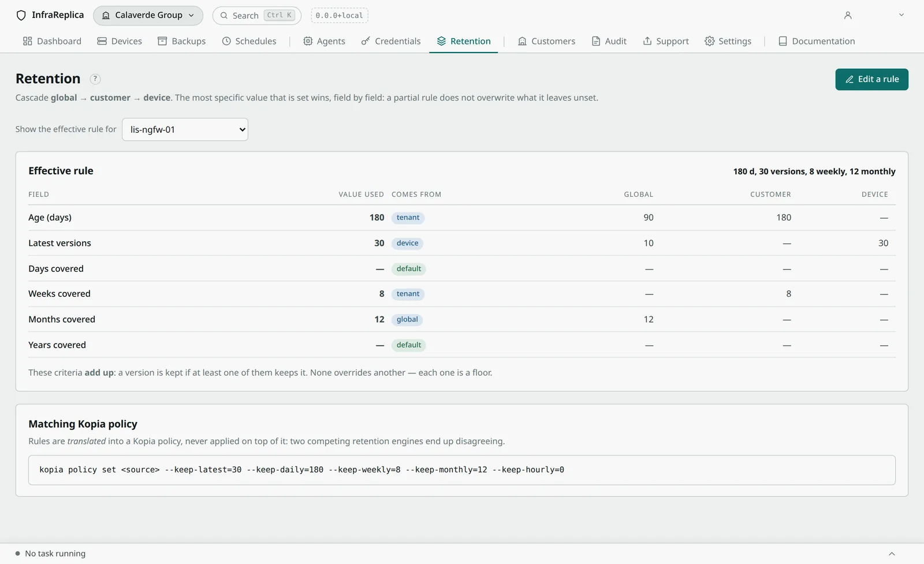
Task: Open the Schedules tab
Action: (249, 41)
